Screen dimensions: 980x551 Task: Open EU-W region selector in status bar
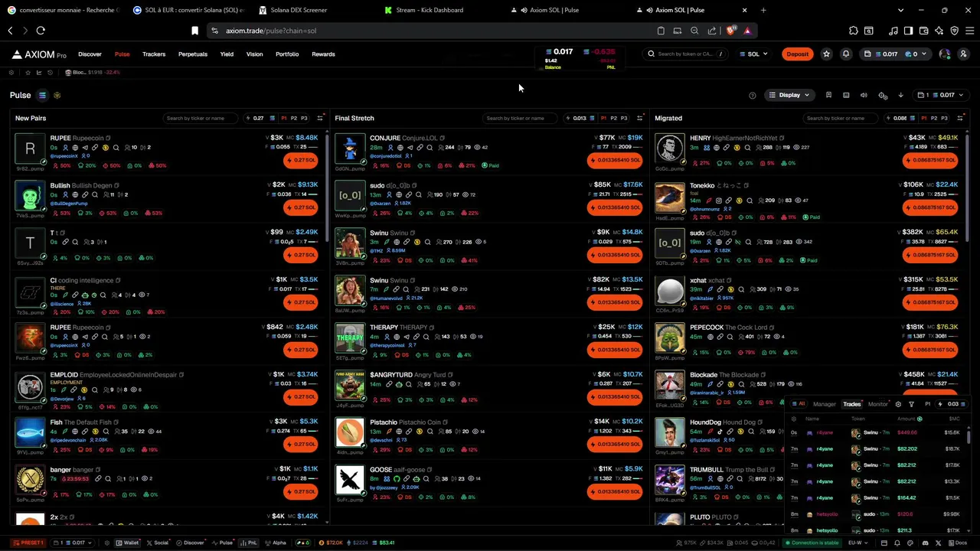[x=858, y=543]
